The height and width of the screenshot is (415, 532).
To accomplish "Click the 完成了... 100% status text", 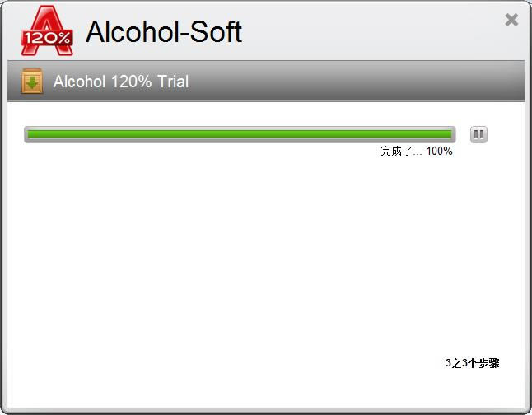I will click(x=417, y=151).
